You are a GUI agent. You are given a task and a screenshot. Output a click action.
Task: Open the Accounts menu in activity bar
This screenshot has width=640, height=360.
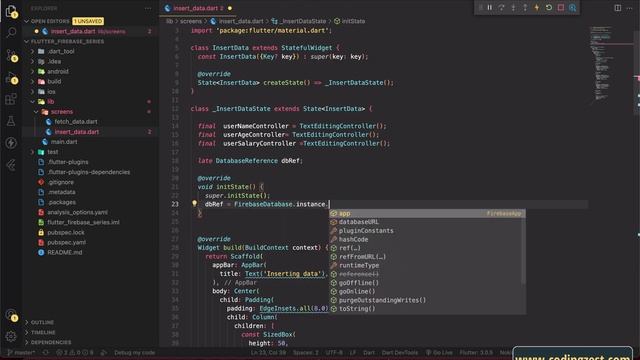[11, 315]
